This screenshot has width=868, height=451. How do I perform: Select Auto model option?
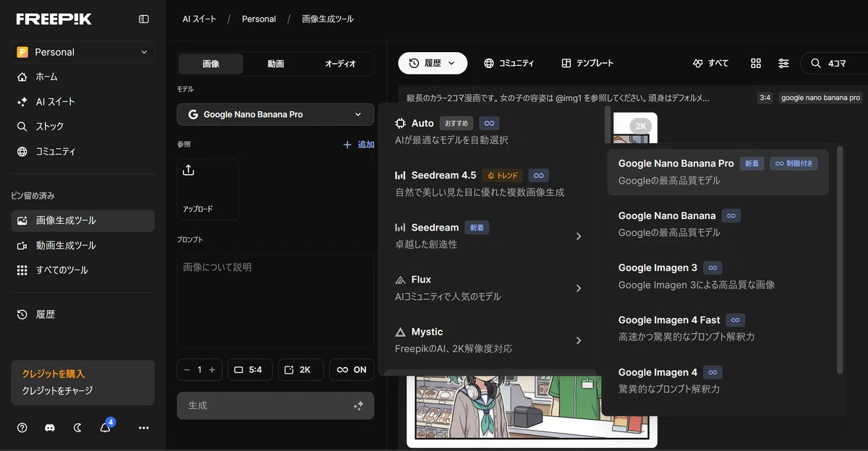click(x=491, y=131)
